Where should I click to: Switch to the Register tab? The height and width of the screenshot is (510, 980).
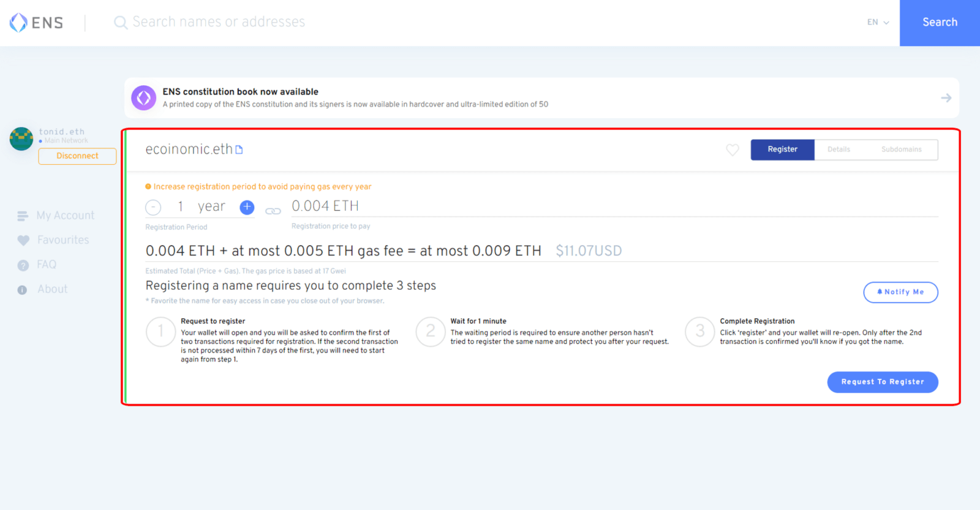click(x=782, y=150)
